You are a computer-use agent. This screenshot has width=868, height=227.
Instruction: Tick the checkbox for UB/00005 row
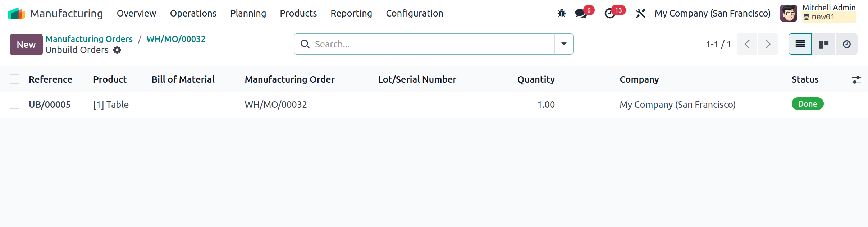point(14,105)
